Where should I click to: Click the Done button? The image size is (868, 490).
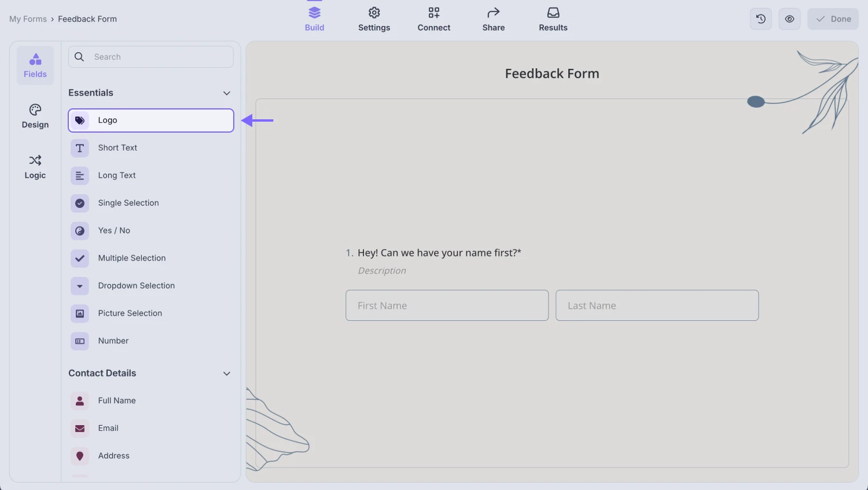[x=833, y=19]
